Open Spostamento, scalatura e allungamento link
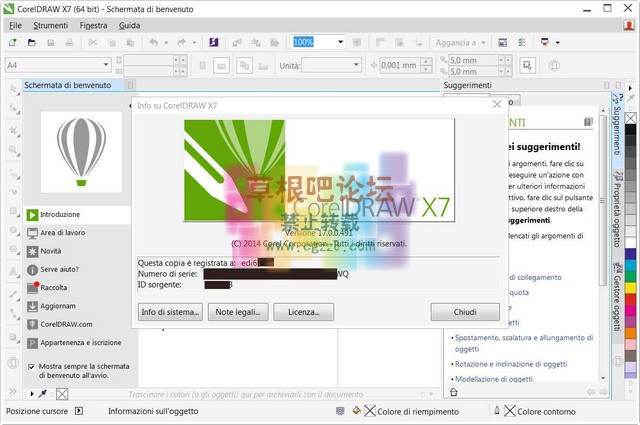 pos(524,343)
